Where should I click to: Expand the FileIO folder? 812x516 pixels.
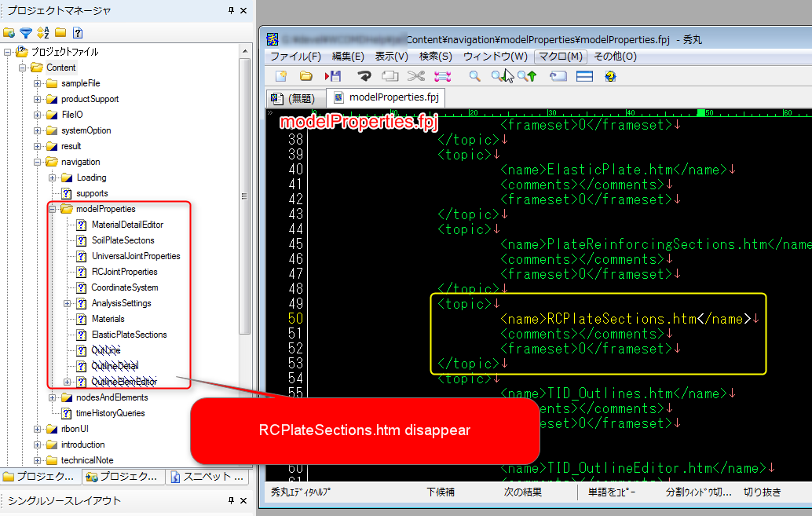point(37,115)
